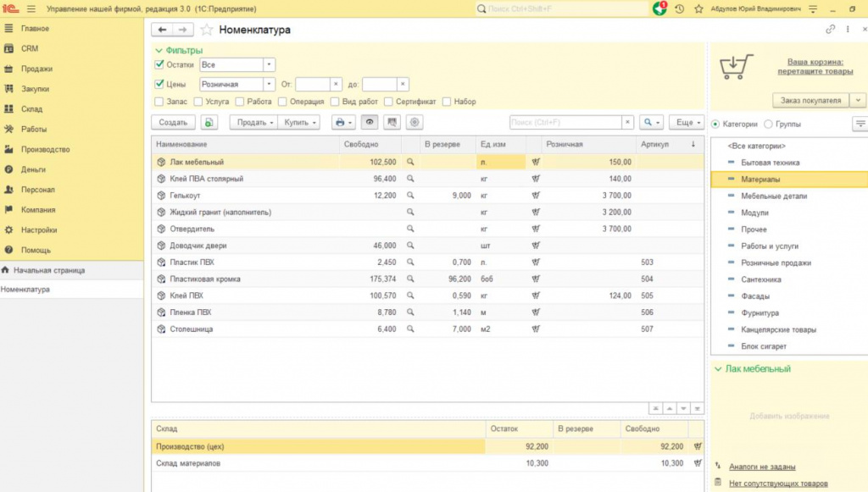Screen dimensions: 868x492
Task: Go forward with the right arrow
Action: (183, 30)
